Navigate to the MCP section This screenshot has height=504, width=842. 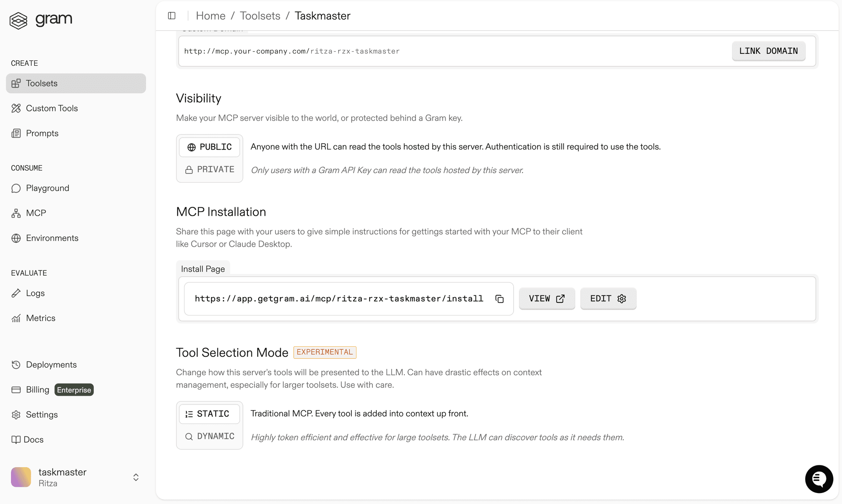[x=36, y=213]
